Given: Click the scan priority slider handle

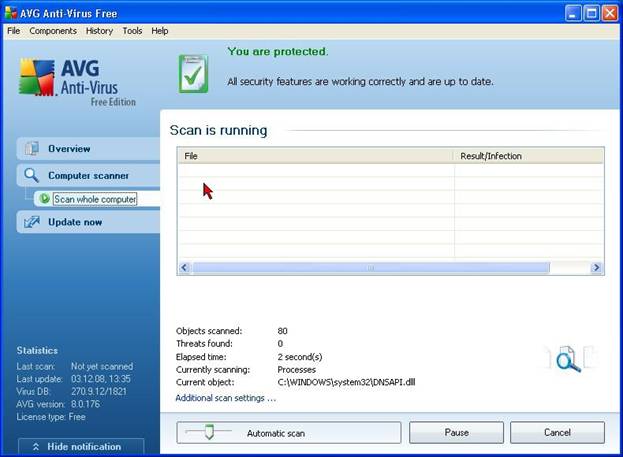Looking at the screenshot, I should click(x=209, y=432).
